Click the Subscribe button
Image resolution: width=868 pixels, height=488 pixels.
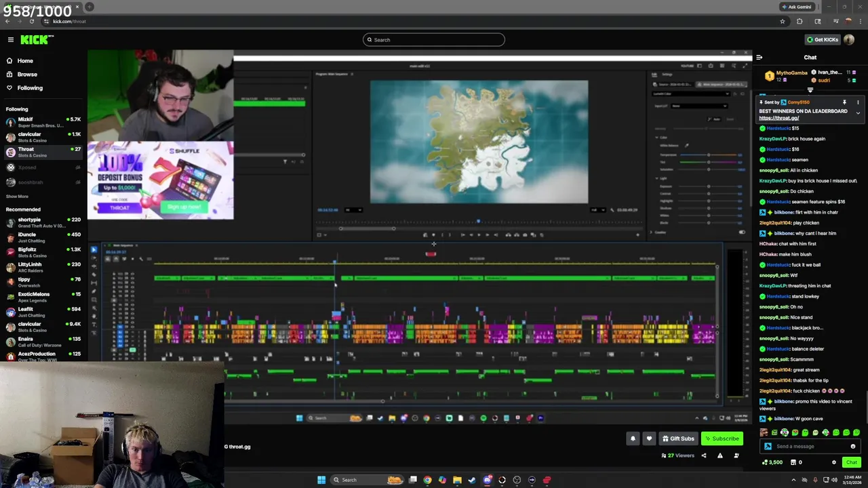click(722, 439)
